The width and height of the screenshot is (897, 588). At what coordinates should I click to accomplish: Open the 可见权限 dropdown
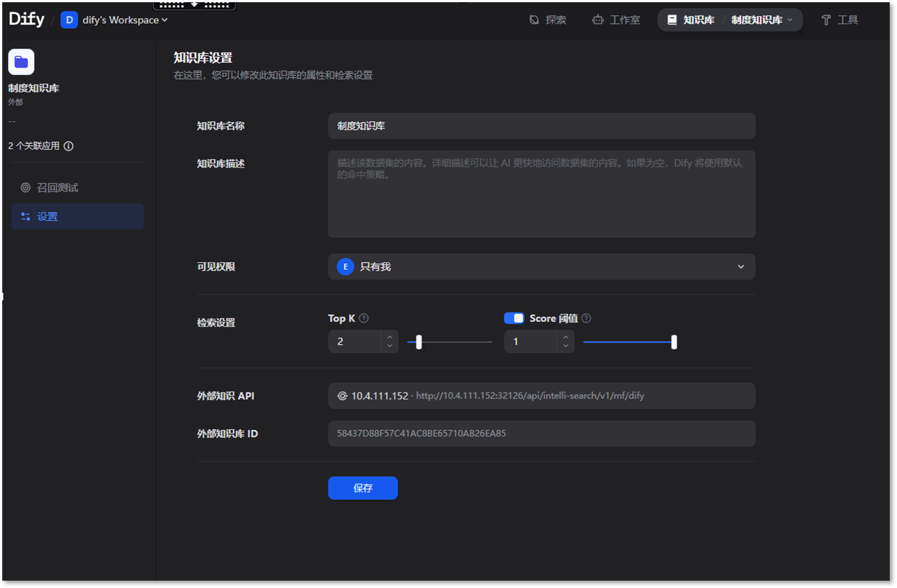point(740,267)
